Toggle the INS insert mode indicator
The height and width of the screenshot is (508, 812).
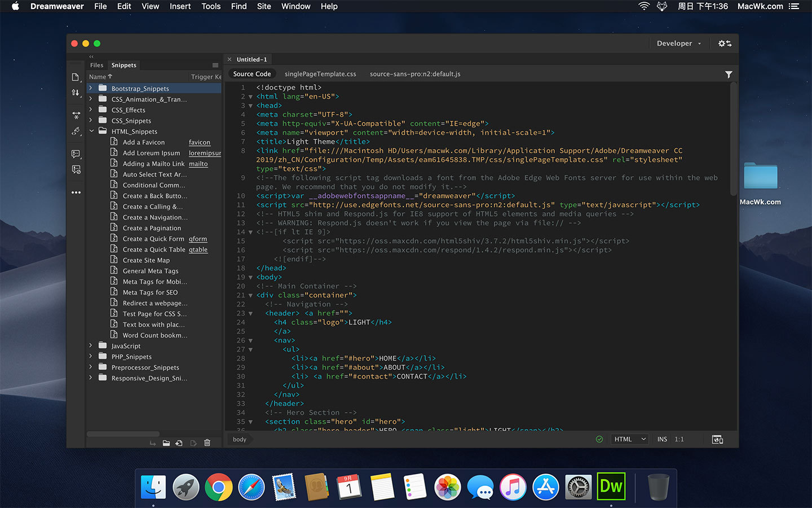point(662,439)
